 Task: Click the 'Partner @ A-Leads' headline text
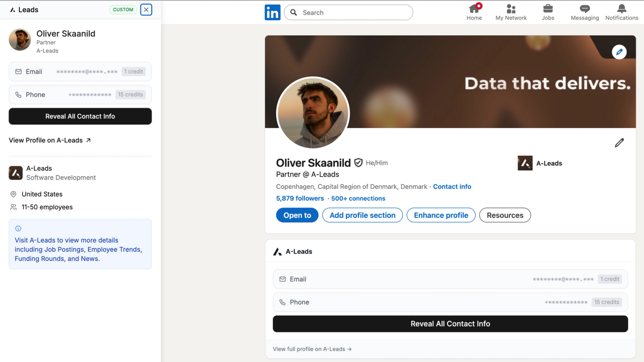[308, 175]
